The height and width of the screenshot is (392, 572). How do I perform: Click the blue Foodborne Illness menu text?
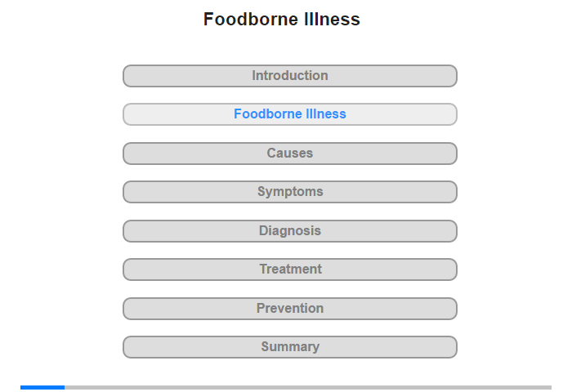tap(290, 114)
